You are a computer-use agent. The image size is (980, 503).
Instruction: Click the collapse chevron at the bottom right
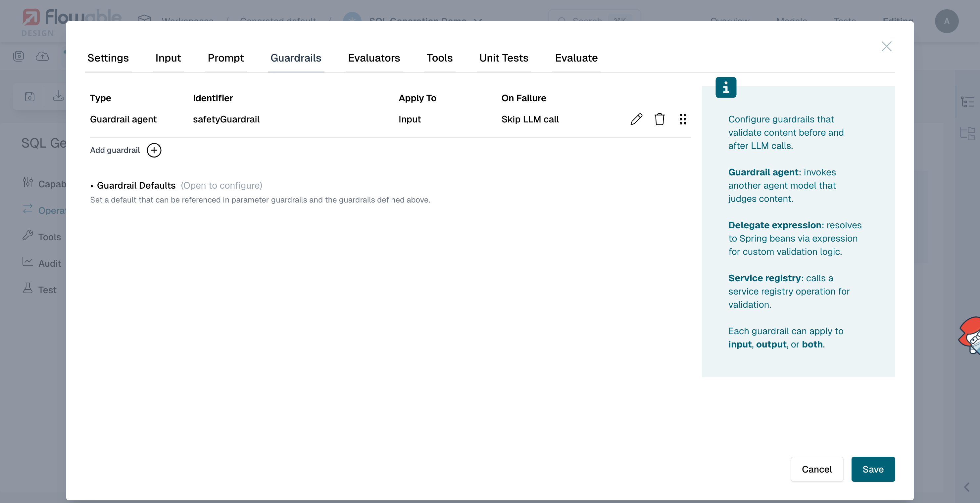(x=967, y=487)
